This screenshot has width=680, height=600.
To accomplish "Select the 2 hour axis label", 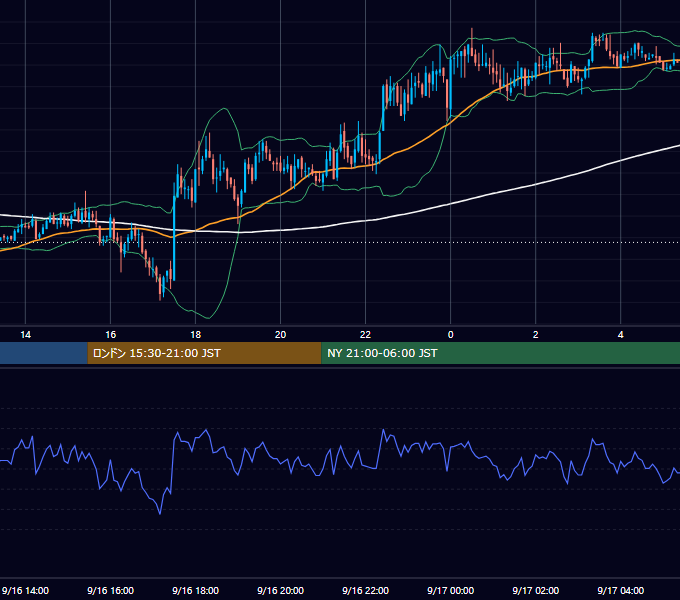I will (536, 335).
